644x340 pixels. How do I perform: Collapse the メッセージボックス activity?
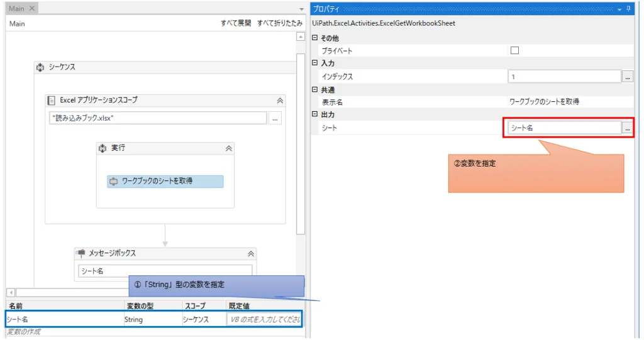coord(250,254)
